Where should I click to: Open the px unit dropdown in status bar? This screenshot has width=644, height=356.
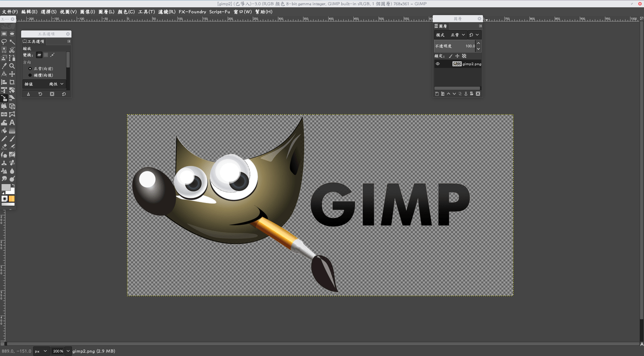(x=41, y=351)
